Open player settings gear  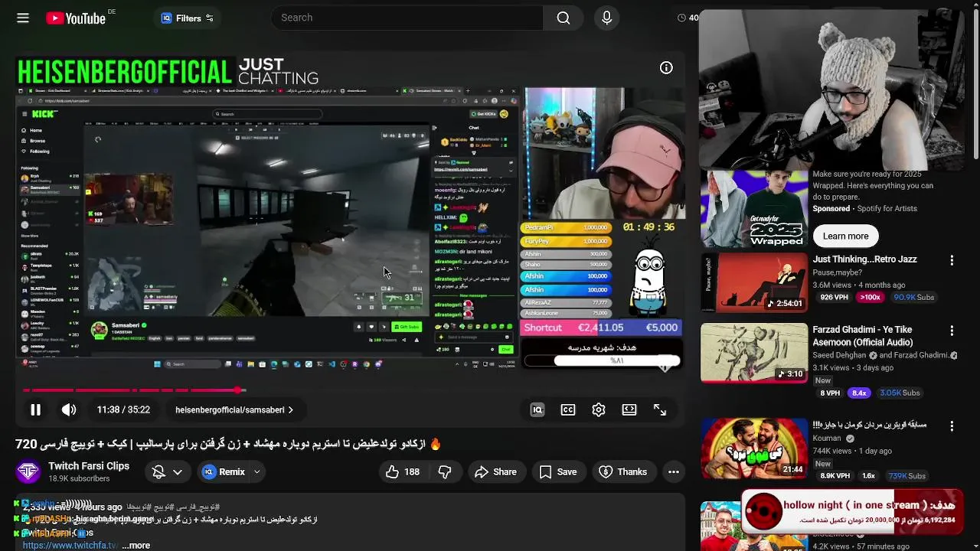599,409
